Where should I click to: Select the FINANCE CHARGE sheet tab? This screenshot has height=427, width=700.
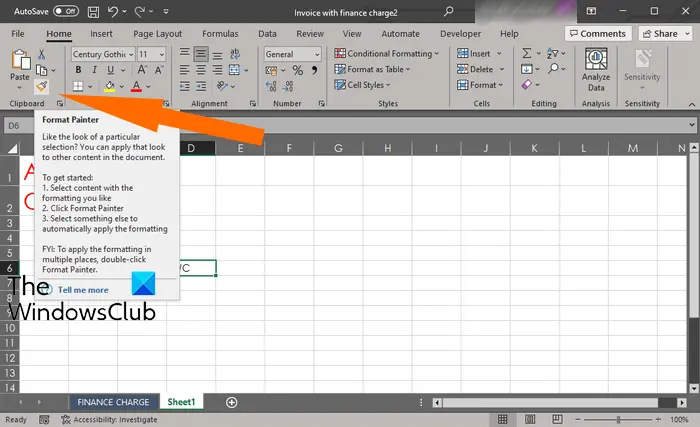point(113,402)
